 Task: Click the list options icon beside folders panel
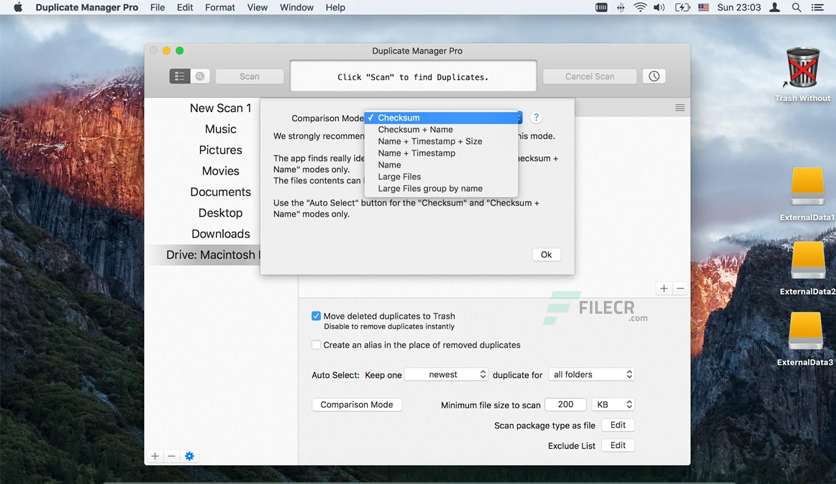(x=680, y=108)
